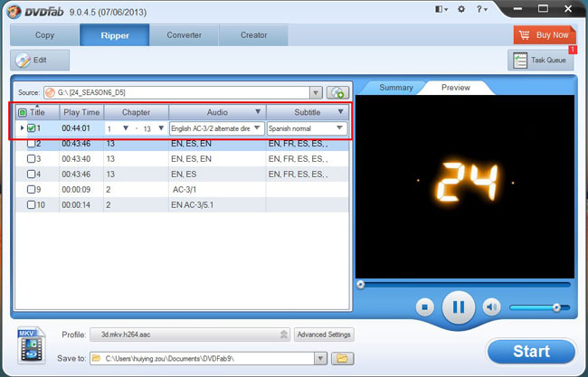588x377 pixels.
Task: Open the start chapter dropdown
Action: tap(126, 128)
